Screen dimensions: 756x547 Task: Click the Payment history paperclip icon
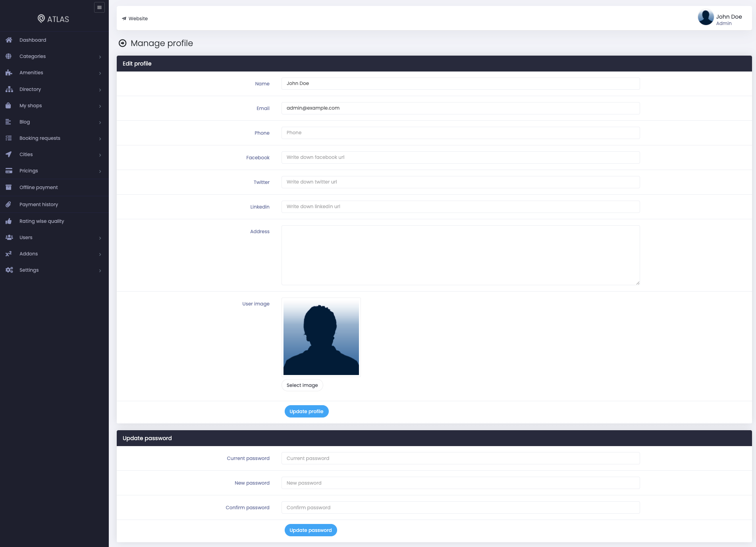(x=8, y=204)
